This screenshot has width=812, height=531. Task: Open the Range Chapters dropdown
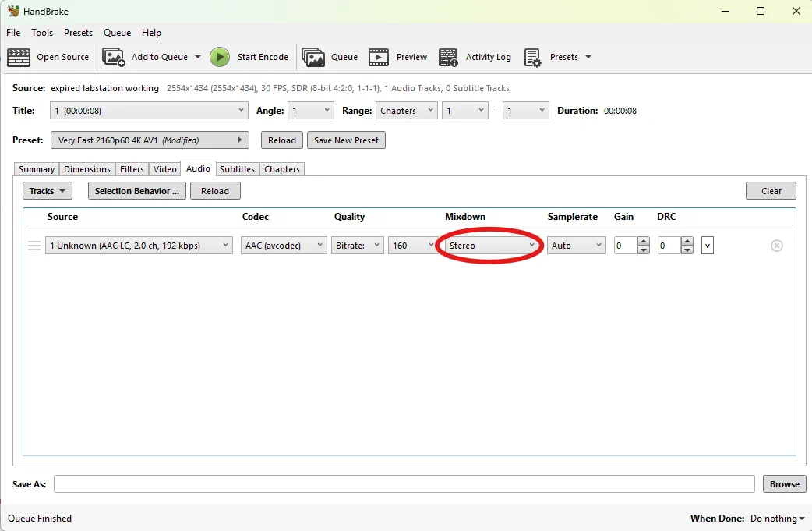point(407,111)
